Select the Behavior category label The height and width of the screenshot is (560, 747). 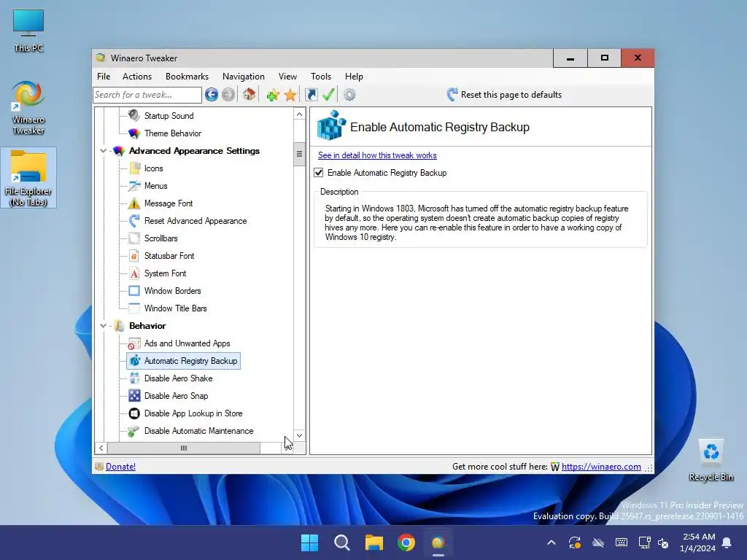tap(147, 326)
